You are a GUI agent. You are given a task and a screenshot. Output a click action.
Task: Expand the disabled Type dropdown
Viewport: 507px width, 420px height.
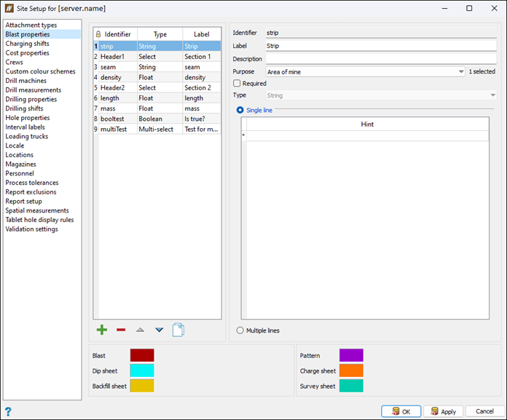pos(492,95)
